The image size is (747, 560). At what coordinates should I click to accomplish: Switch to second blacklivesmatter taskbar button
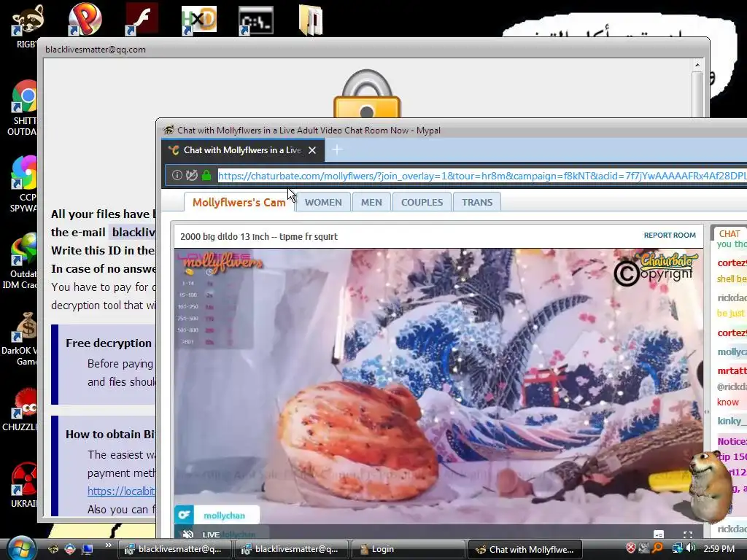[x=291, y=549]
